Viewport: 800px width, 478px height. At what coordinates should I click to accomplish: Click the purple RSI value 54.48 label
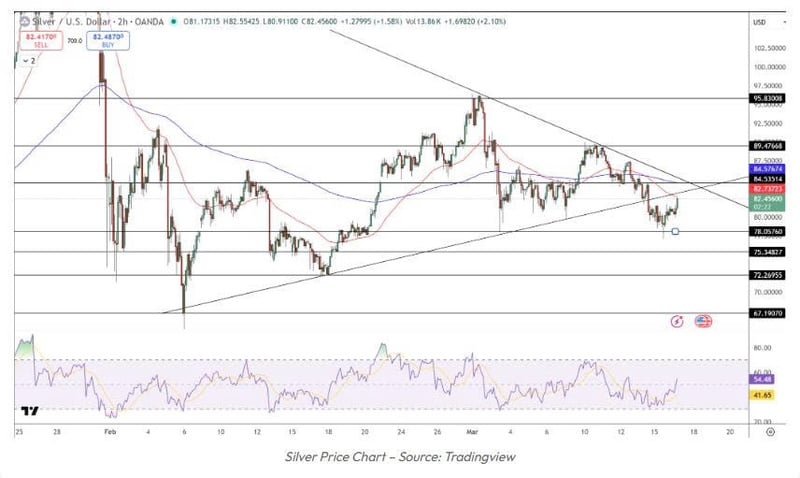[x=764, y=379]
